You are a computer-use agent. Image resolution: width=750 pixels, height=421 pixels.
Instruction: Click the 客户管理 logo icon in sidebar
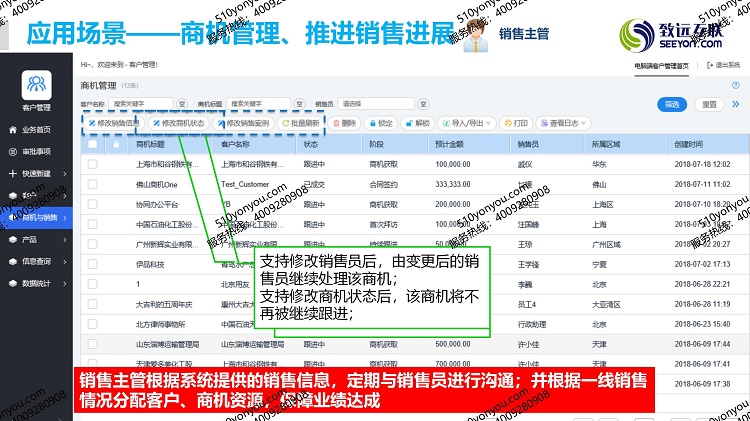coord(36,84)
